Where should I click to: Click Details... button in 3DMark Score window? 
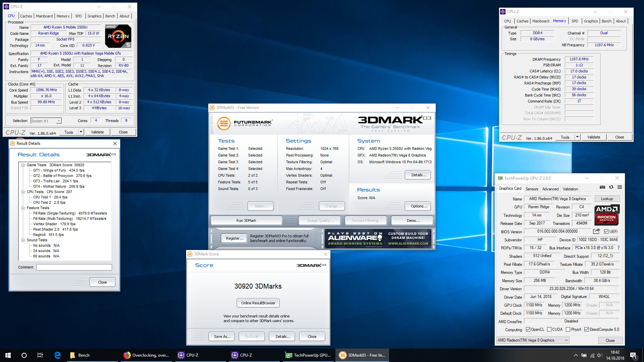283,337
